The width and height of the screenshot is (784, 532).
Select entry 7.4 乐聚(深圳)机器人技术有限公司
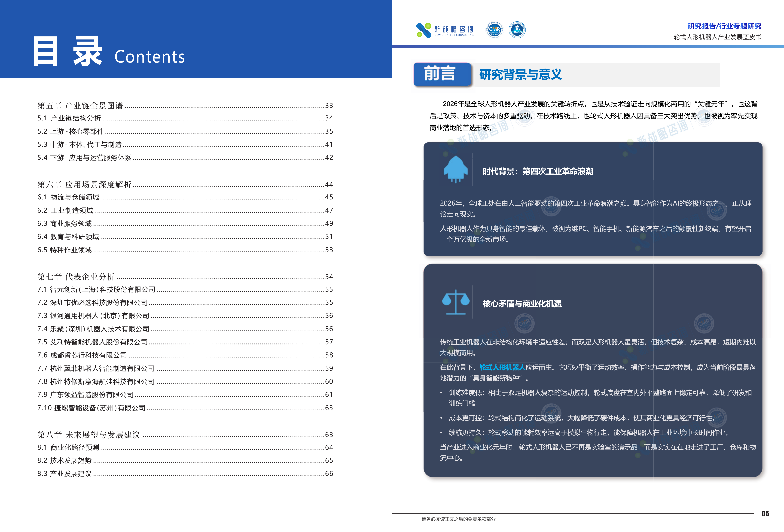185,329
